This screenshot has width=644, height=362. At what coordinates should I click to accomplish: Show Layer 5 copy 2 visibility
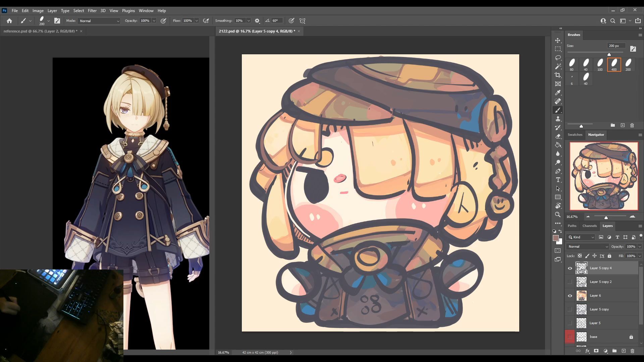point(570,282)
